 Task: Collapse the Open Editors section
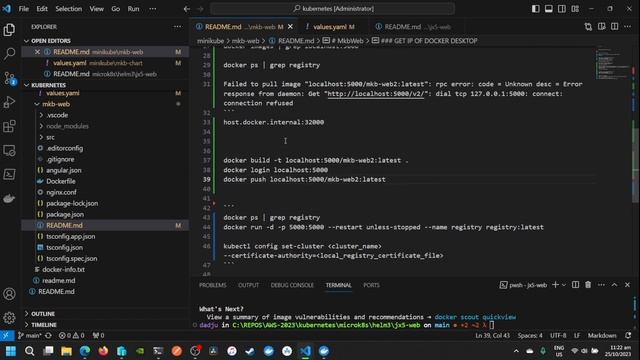[27, 41]
